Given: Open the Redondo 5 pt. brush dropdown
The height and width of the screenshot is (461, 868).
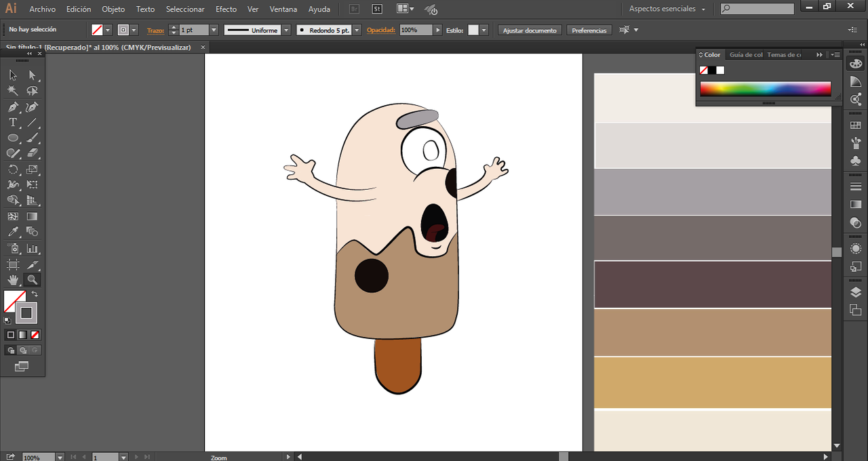Looking at the screenshot, I should tap(357, 31).
